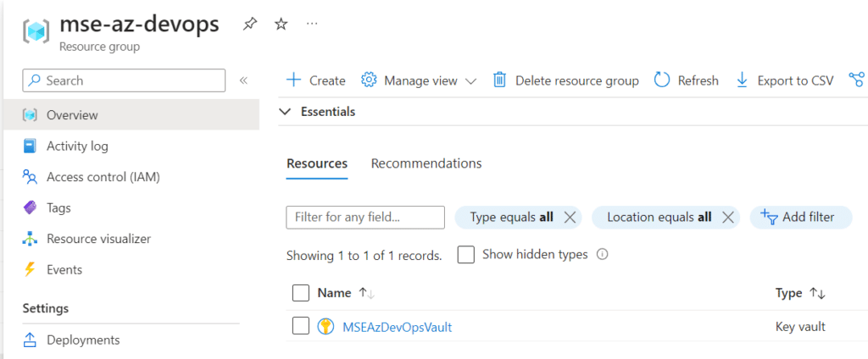Image resolution: width=868 pixels, height=359 pixels.
Task: Click the Resource visualizer hierarchy icon
Action: click(30, 239)
